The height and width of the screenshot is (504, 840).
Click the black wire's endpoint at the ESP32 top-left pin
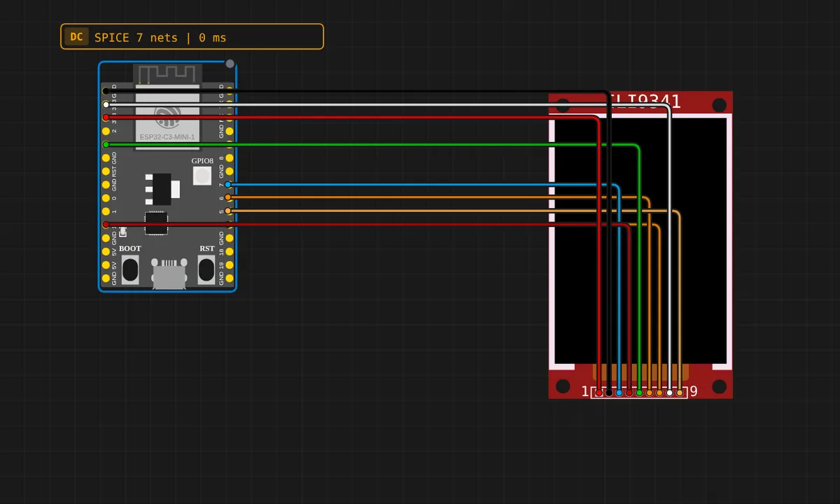[106, 91]
